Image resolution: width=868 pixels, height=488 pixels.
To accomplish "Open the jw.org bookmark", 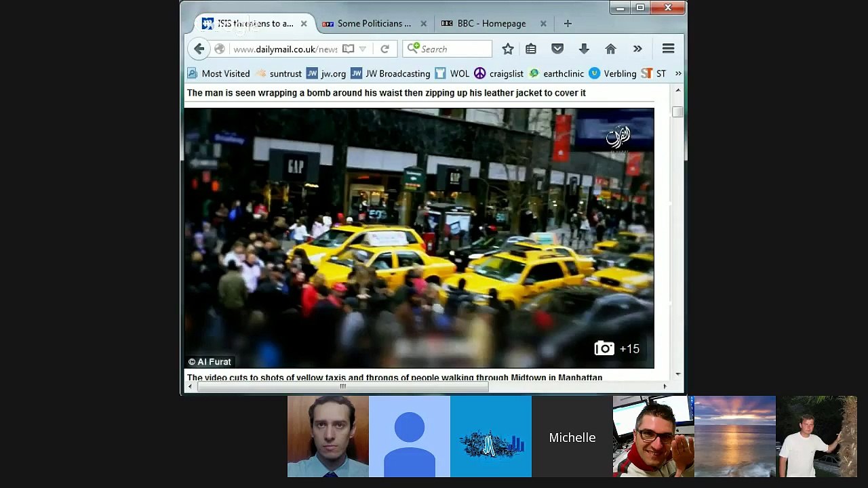I will pyautogui.click(x=326, y=73).
